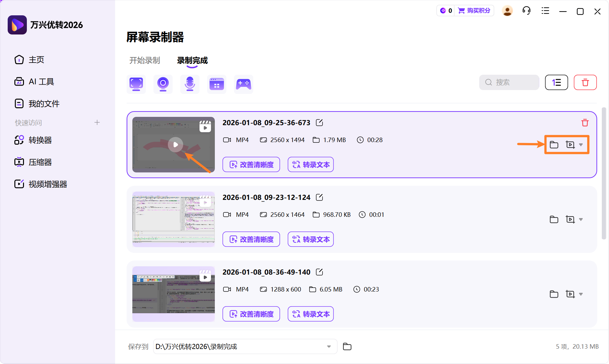Select the webcam recordings filter
Viewport: 609px width, 364px height.
point(163,84)
